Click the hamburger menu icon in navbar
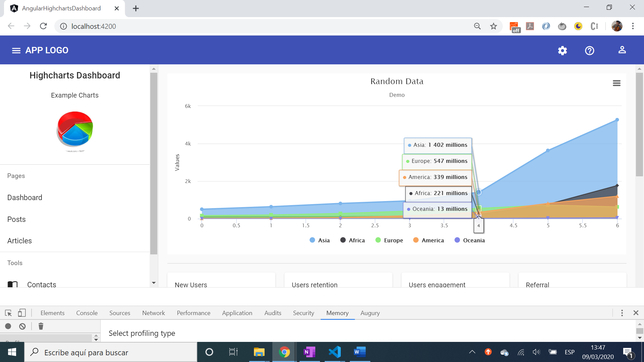The height and width of the screenshot is (362, 644). 16,50
